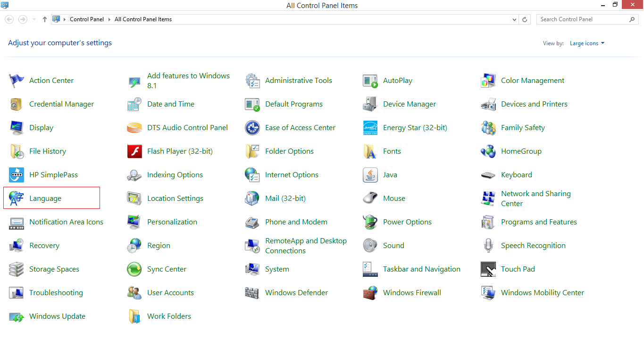Open RemoteApp and Desktop Connections link

click(306, 246)
